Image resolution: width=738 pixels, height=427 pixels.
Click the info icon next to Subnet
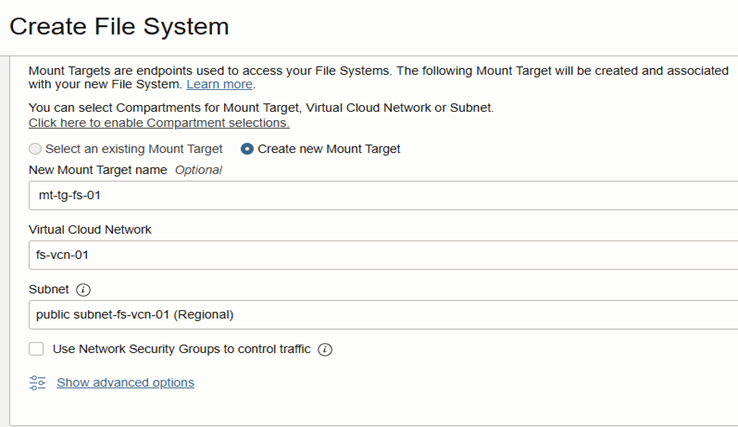pos(84,290)
